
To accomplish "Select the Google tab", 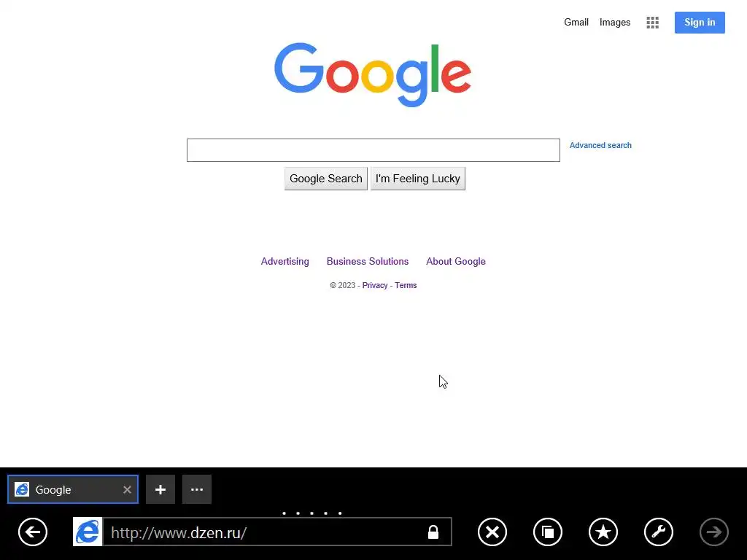I will (x=73, y=489).
